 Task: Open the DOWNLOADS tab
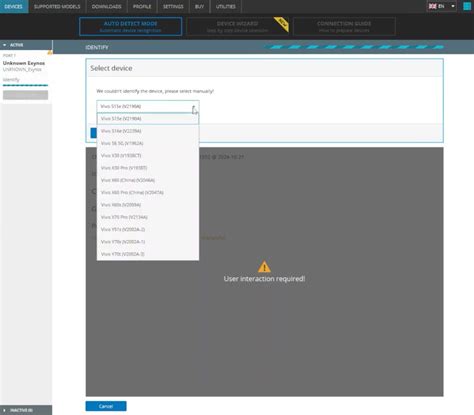pyautogui.click(x=106, y=6)
